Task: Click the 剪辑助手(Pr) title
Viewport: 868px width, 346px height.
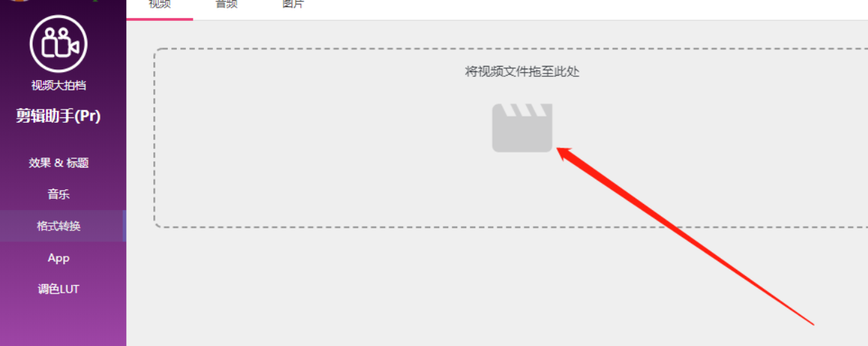Action: click(x=58, y=116)
